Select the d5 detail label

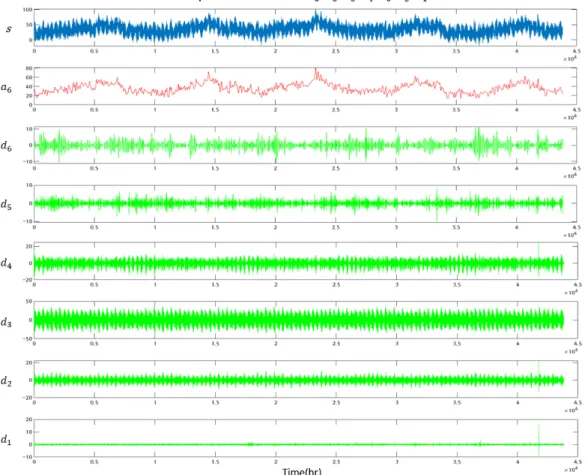point(6,205)
